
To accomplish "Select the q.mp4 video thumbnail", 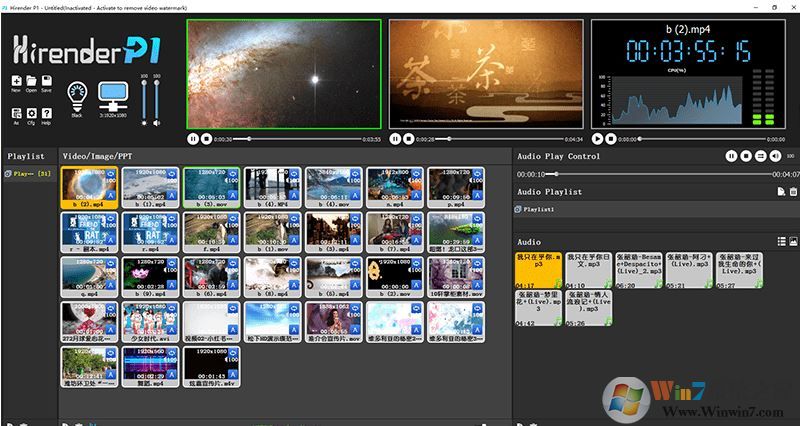I will (x=89, y=277).
